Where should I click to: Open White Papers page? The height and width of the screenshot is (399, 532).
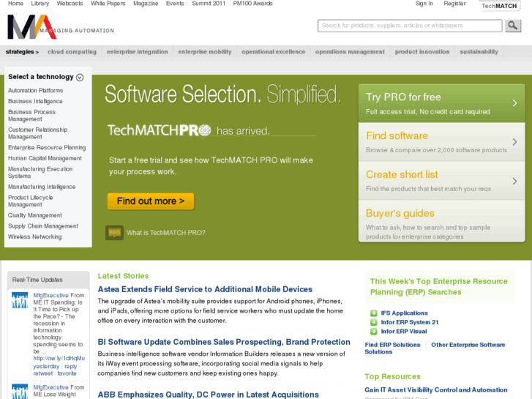pyautogui.click(x=108, y=4)
